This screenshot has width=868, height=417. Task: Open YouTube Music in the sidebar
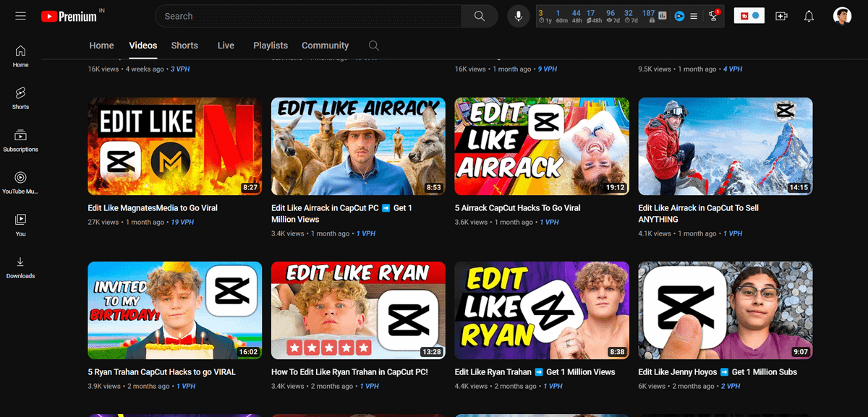click(x=20, y=182)
